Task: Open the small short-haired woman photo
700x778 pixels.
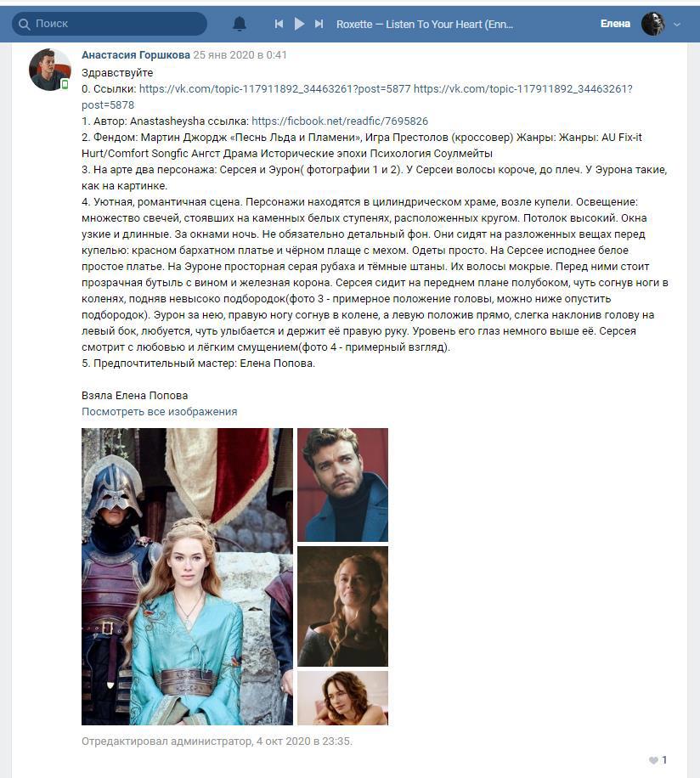Action: click(343, 698)
